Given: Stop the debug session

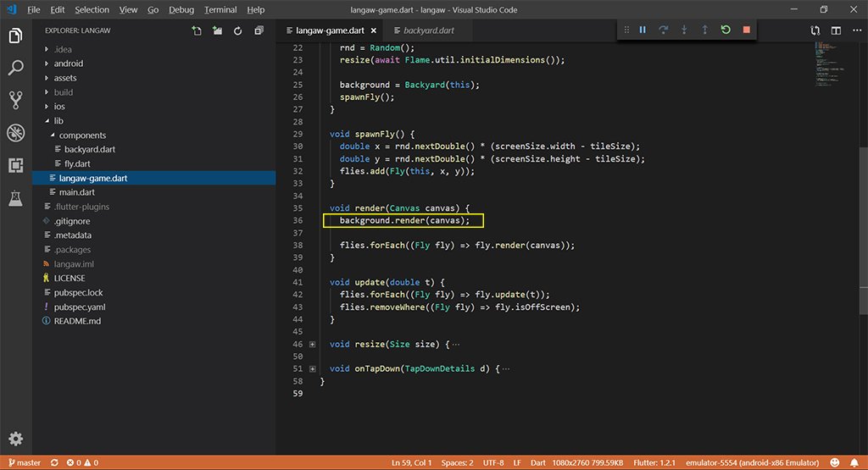Looking at the screenshot, I should (746, 30).
